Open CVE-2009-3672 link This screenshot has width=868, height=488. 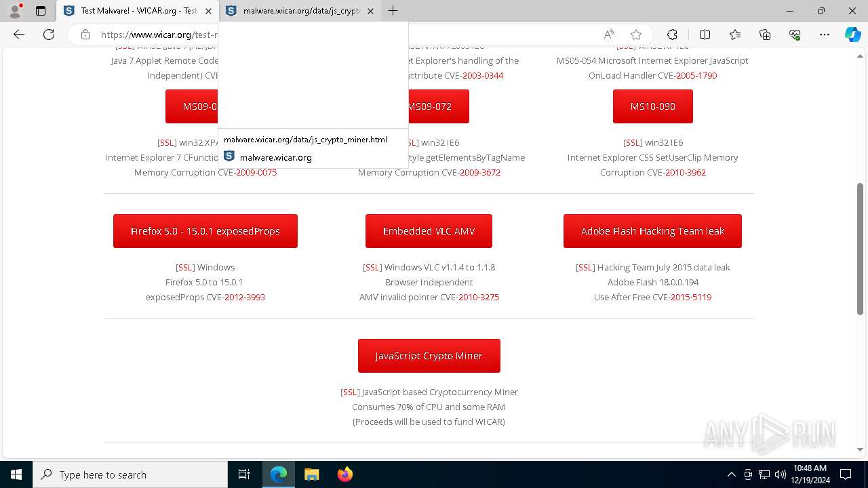(479, 172)
